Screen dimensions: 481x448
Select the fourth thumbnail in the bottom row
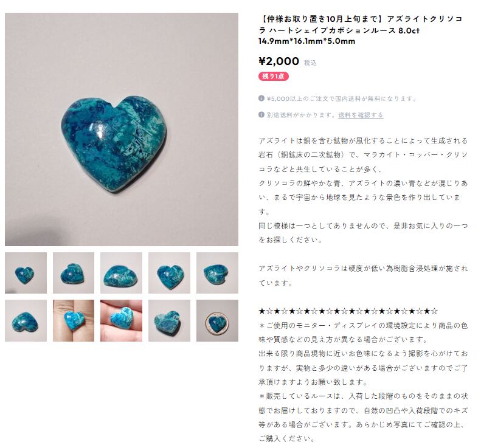click(169, 321)
